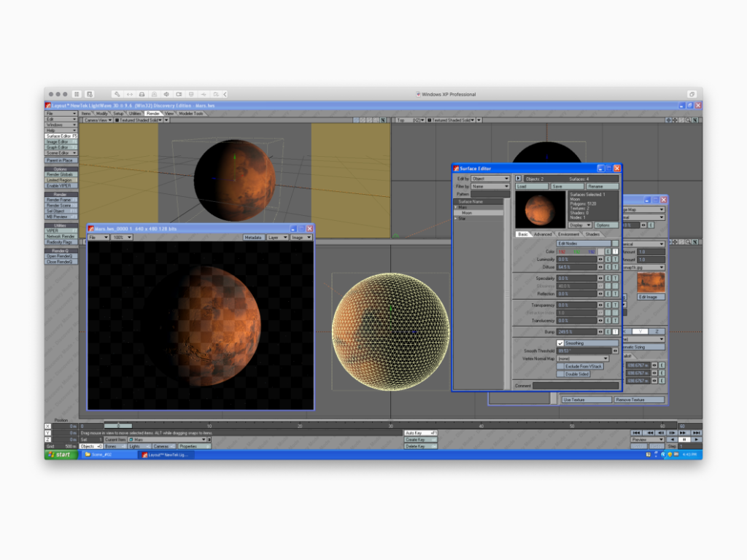The height and width of the screenshot is (560, 747).
Task: Click the Luminosity texture T button
Action: [615, 260]
